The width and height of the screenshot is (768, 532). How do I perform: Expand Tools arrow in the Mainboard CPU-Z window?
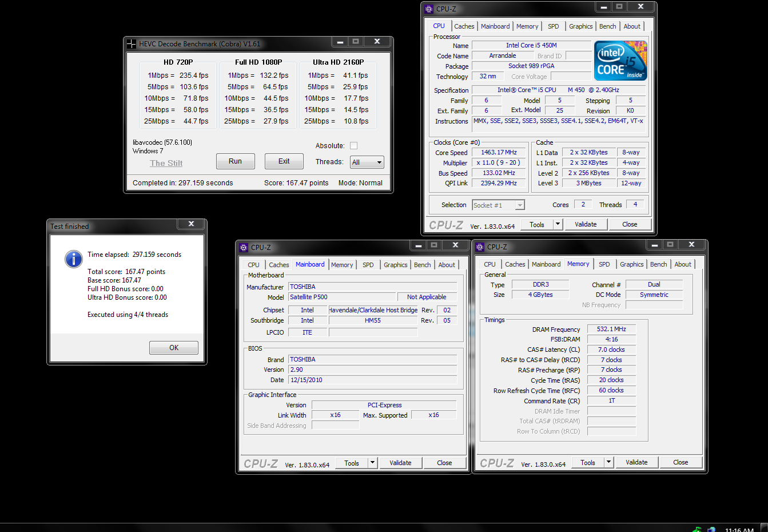372,463
